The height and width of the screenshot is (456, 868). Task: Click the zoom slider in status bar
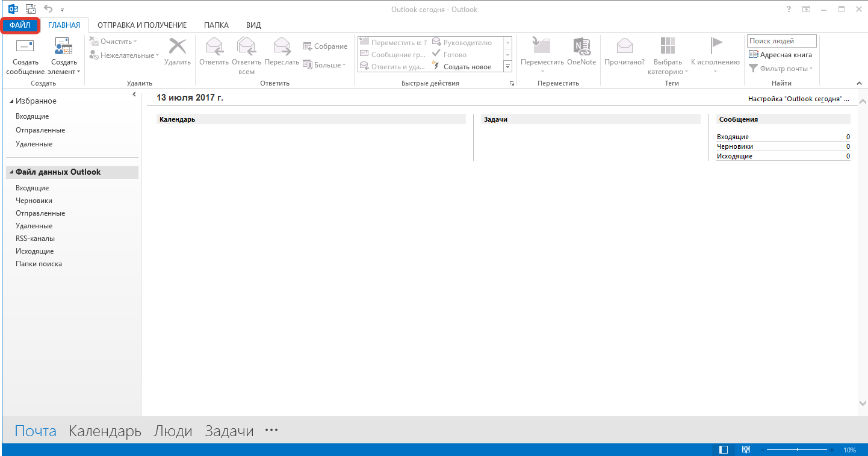(798, 450)
